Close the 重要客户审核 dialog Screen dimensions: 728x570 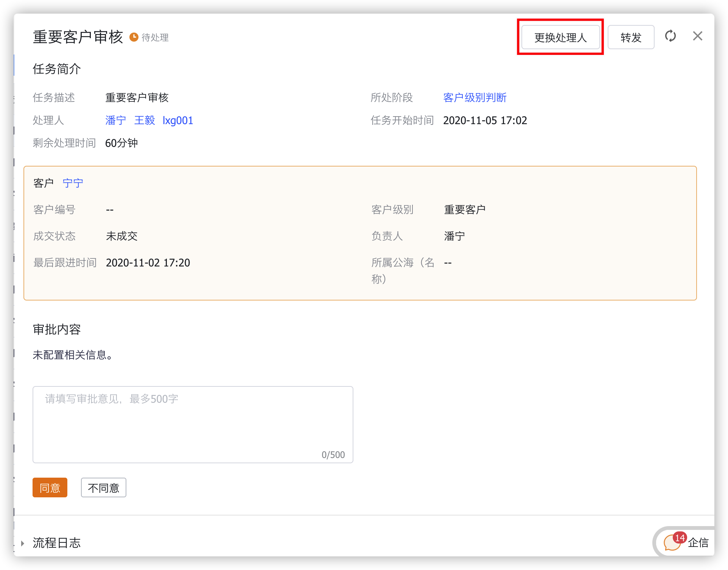pyautogui.click(x=697, y=36)
